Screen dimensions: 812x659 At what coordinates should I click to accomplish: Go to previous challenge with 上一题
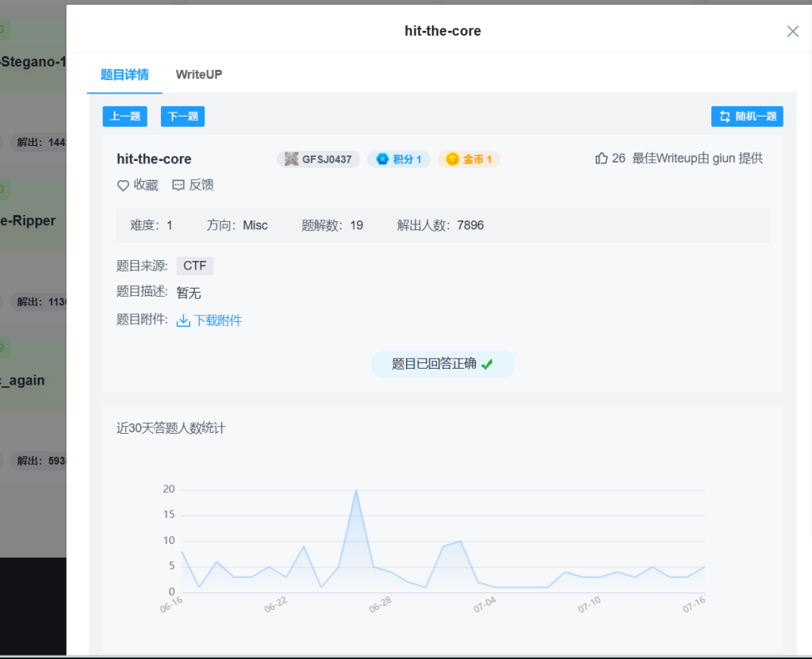[124, 117]
